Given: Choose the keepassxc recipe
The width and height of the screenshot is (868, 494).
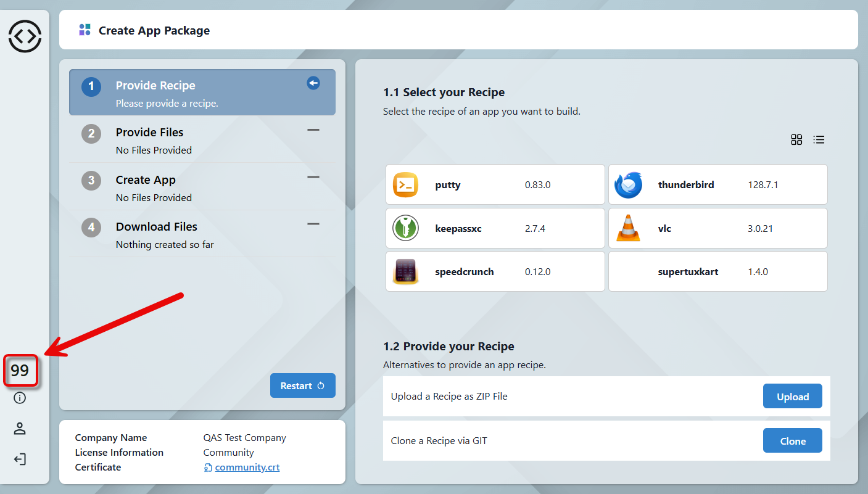Looking at the screenshot, I should coord(495,228).
